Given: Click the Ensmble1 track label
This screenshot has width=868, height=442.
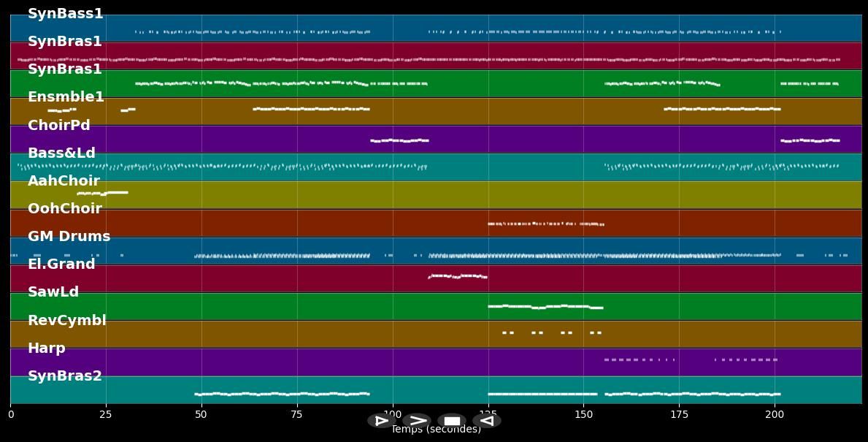Looking at the screenshot, I should [66, 97].
